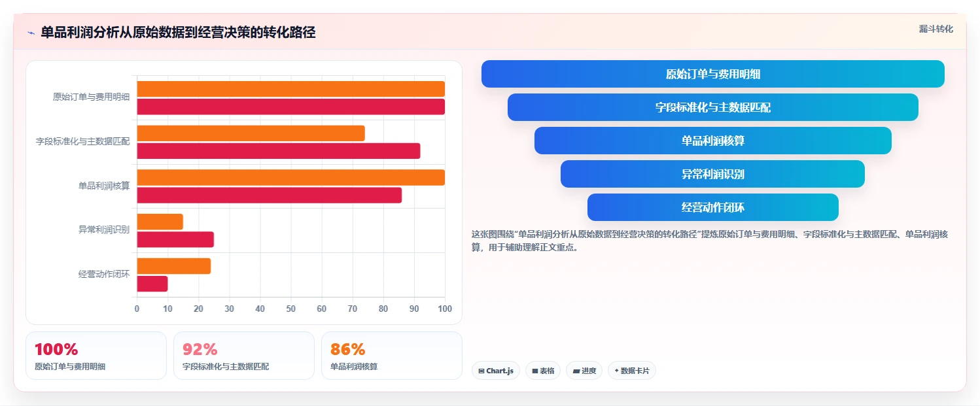The width and height of the screenshot is (980, 406).
Task: Click the chart axis label 原始订单与费用明细
Action: click(91, 97)
